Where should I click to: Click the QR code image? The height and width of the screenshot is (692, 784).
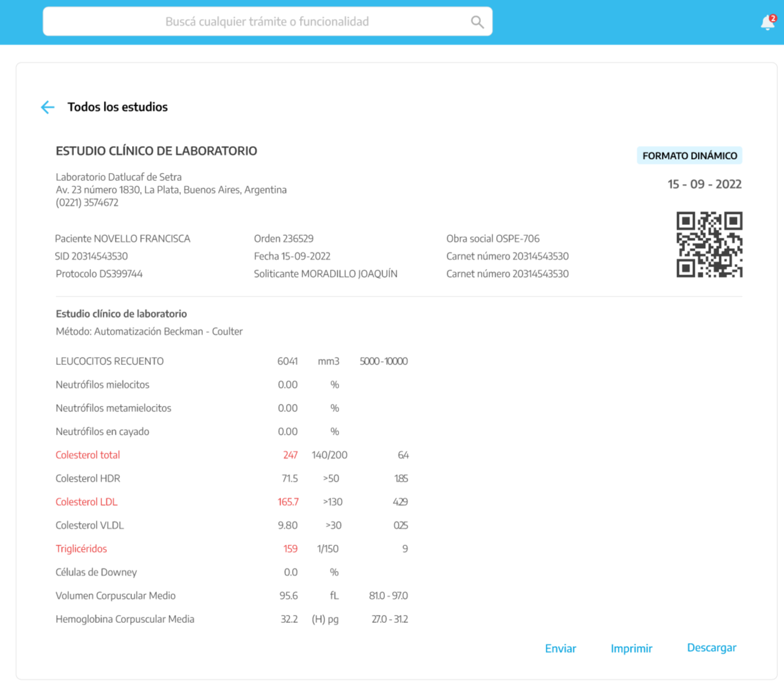tap(709, 245)
